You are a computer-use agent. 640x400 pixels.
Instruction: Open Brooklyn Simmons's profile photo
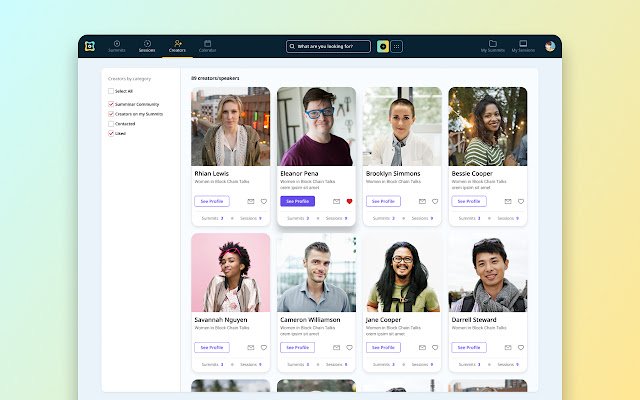(x=402, y=126)
